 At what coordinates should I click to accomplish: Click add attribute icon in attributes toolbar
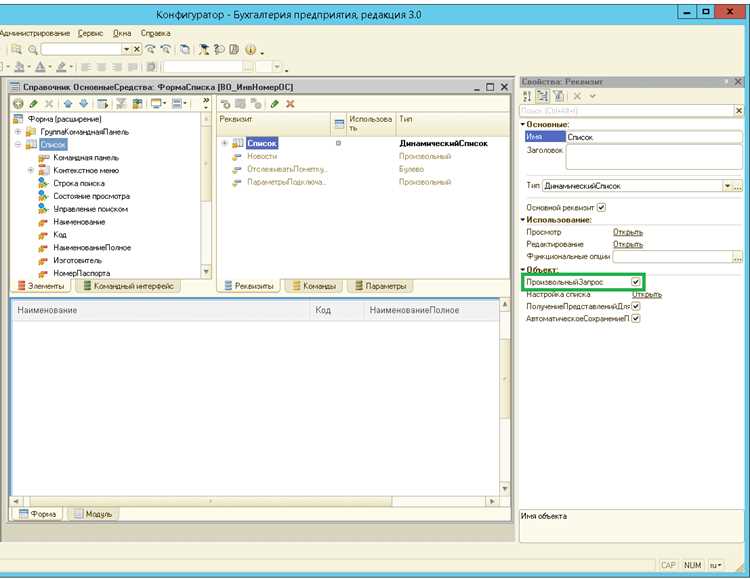[x=225, y=104]
